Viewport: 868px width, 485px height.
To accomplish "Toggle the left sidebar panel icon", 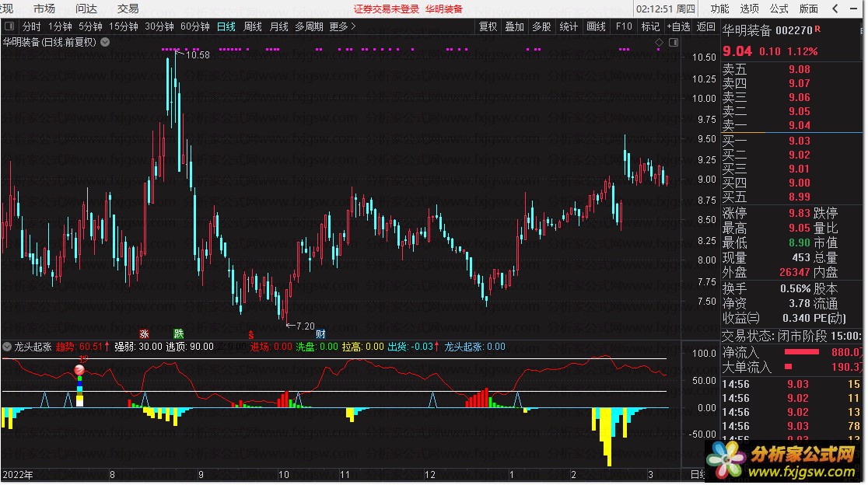I will tap(9, 26).
